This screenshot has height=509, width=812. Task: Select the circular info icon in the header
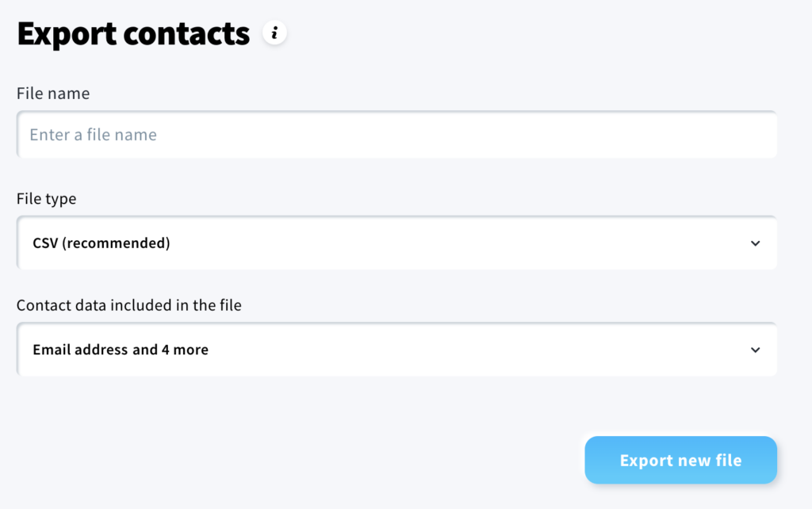[x=275, y=33]
